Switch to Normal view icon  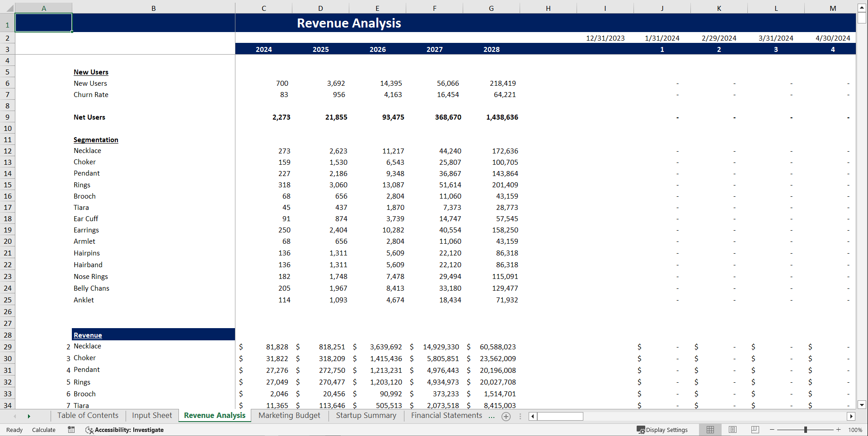710,430
